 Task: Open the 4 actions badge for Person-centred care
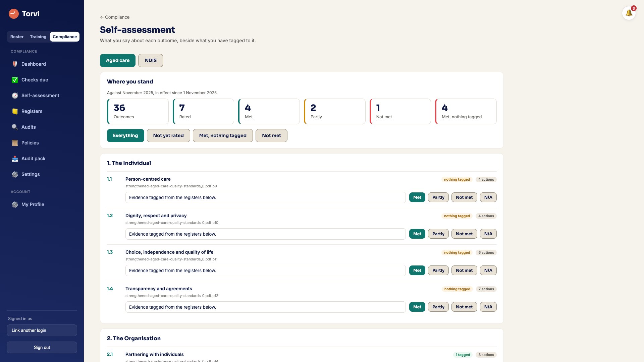[x=486, y=179]
